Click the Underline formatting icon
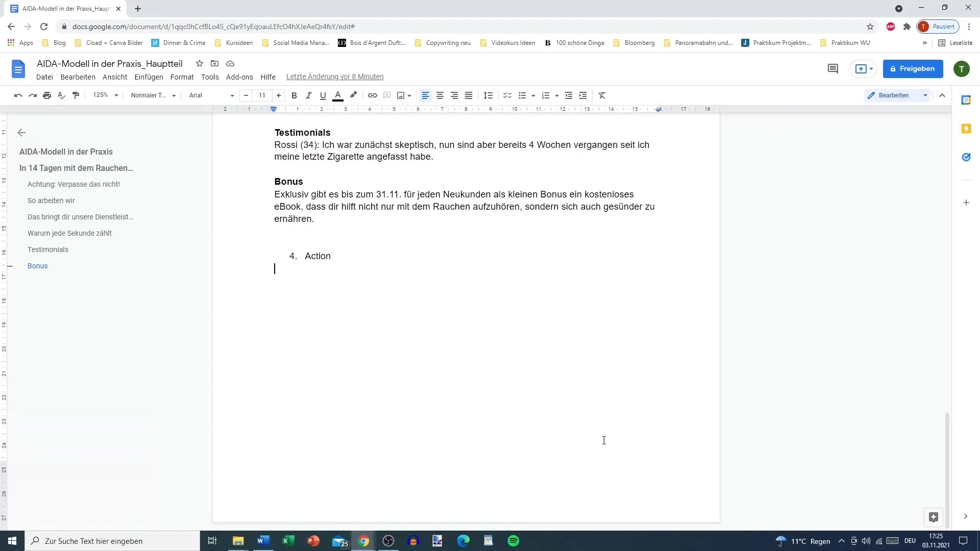The width and height of the screenshot is (980, 551). [323, 95]
